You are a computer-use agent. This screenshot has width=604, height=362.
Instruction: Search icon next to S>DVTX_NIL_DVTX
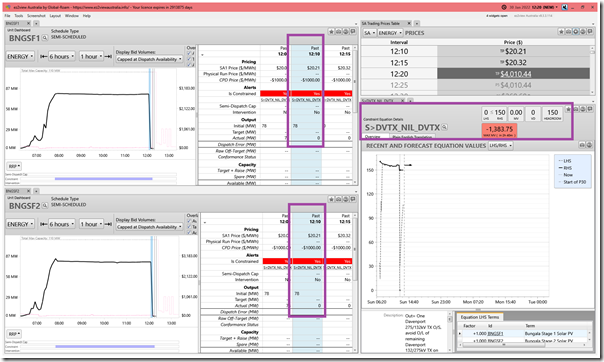click(444, 127)
